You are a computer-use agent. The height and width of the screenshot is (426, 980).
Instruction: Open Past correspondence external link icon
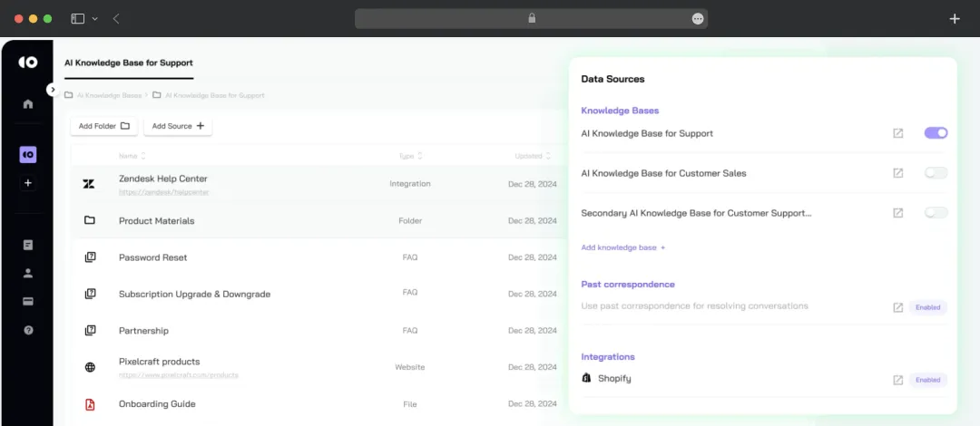[x=898, y=307]
